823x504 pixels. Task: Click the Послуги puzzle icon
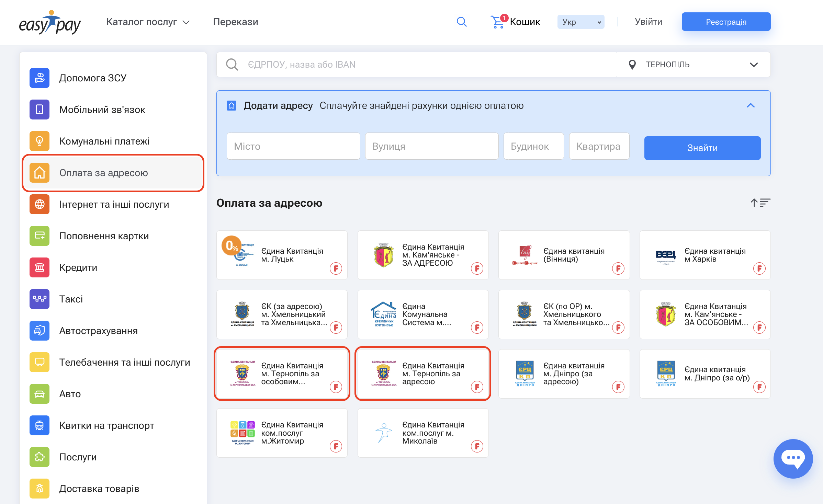coord(40,457)
